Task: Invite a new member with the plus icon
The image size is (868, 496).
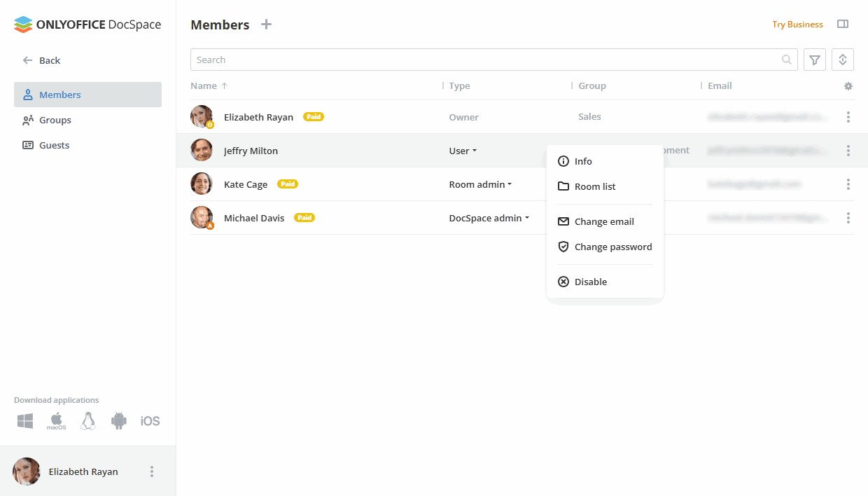Action: 266,24
